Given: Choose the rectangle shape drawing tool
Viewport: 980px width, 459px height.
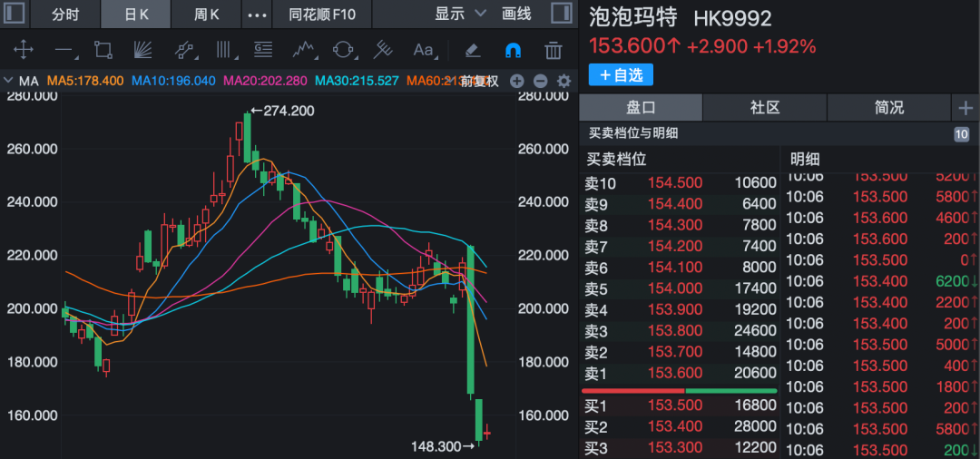Looking at the screenshot, I should pyautogui.click(x=103, y=50).
